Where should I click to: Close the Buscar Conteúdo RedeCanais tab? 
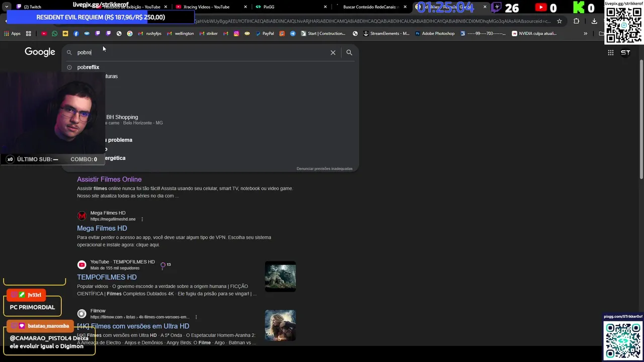click(405, 7)
